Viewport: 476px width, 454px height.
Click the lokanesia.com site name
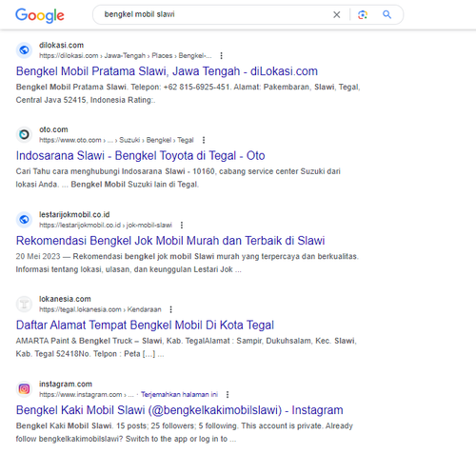[x=65, y=299]
